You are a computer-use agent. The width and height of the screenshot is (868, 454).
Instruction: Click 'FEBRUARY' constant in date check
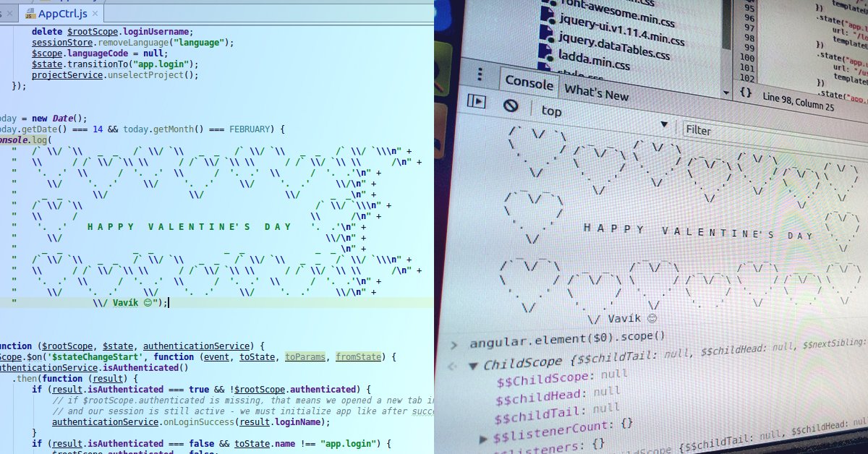[253, 129]
